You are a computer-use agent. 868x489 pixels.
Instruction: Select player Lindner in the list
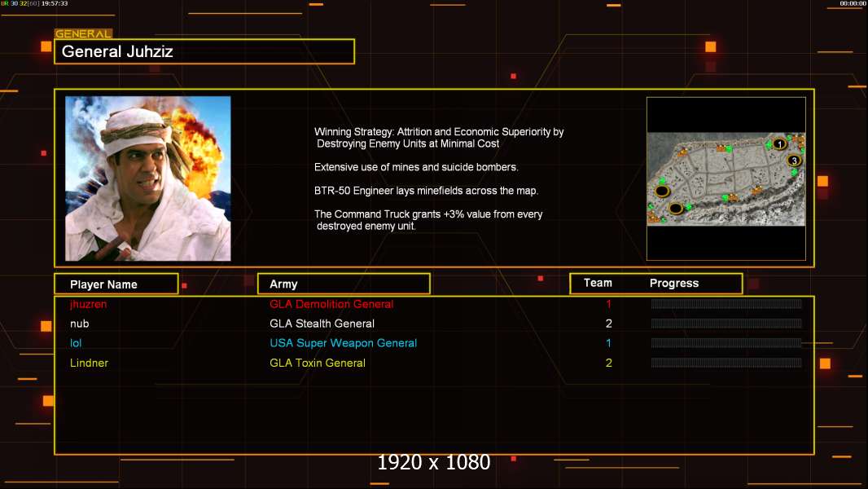tap(89, 363)
